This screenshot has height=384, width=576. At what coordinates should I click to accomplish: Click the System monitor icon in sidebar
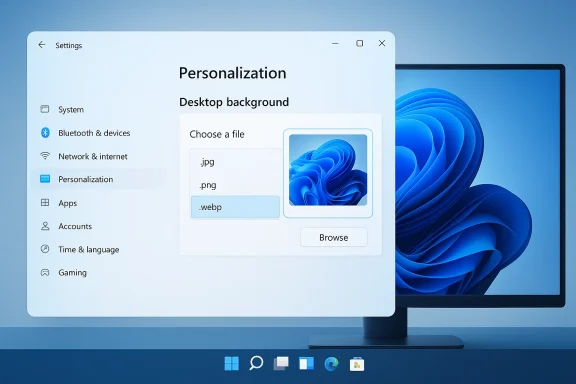(x=45, y=109)
